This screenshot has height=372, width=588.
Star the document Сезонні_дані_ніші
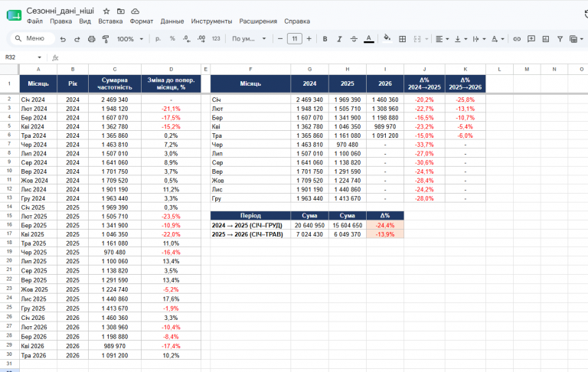(106, 11)
